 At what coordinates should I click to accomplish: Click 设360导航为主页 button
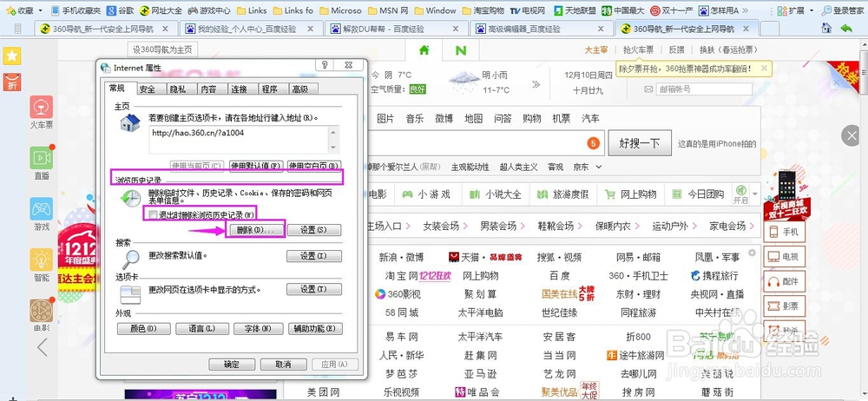point(162,49)
